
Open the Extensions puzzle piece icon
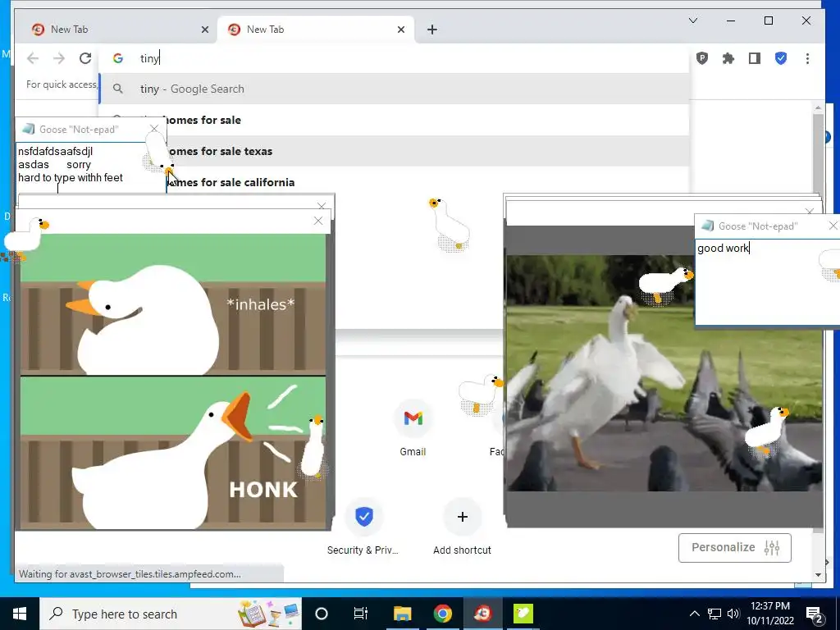728,58
